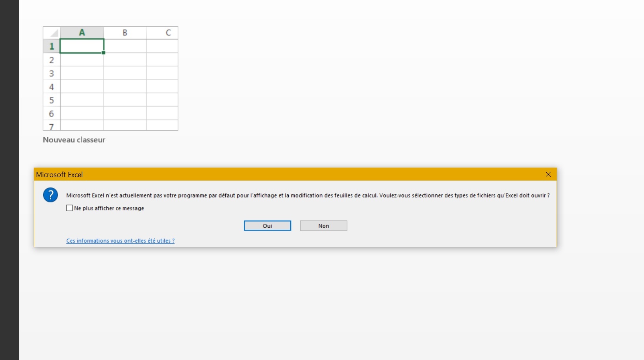Click the Non button in the dialog
The height and width of the screenshot is (360, 644).
point(323,226)
